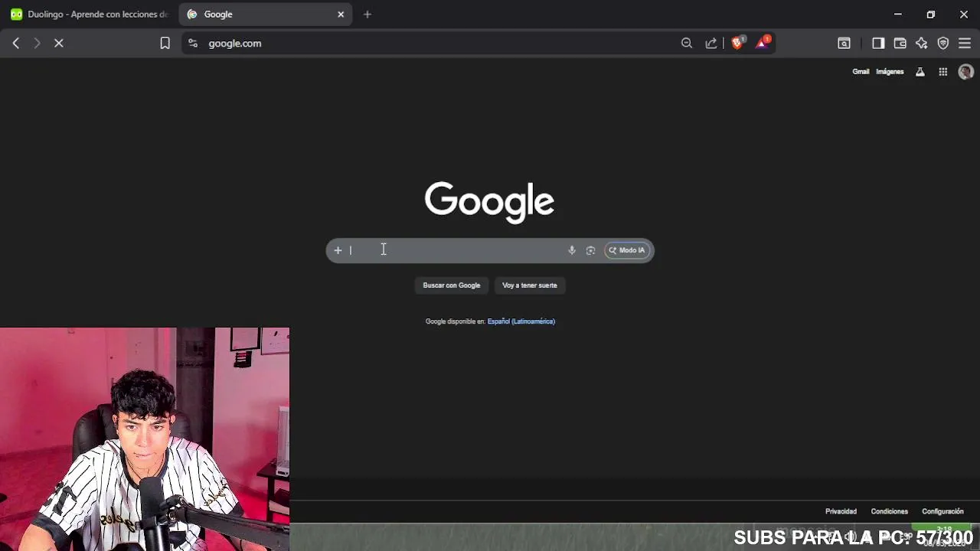
Task: Click Voy a tener suerte button
Action: [530, 285]
